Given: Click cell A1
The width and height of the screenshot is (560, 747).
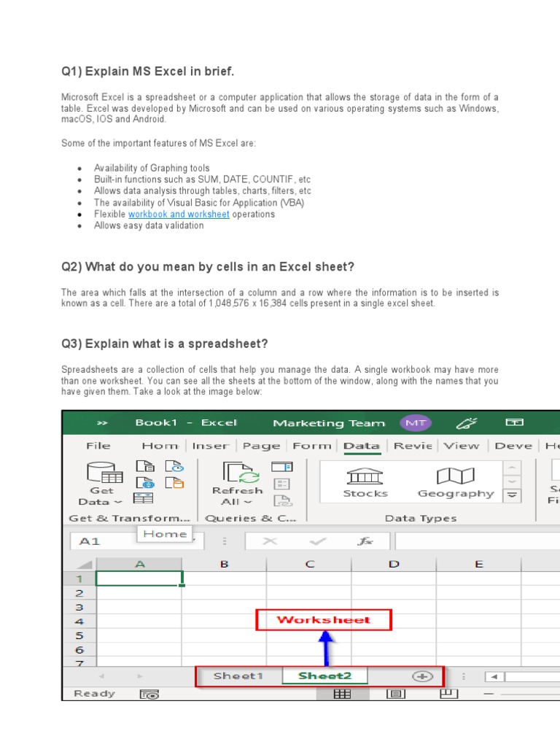Looking at the screenshot, I should pos(139,578).
